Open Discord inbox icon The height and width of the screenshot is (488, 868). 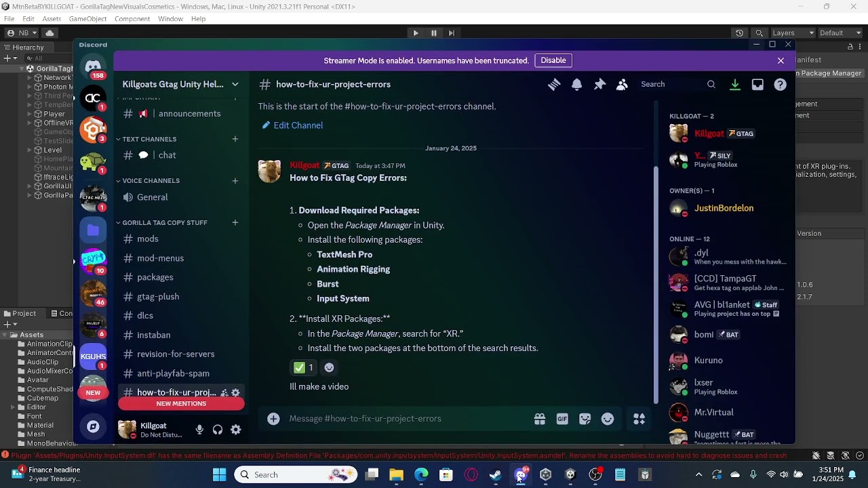click(757, 84)
